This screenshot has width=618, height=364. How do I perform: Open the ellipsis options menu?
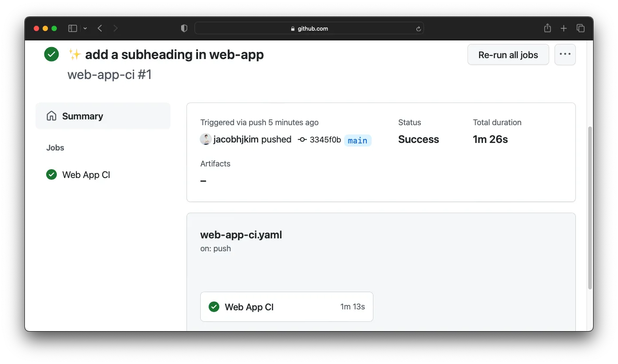click(x=565, y=54)
